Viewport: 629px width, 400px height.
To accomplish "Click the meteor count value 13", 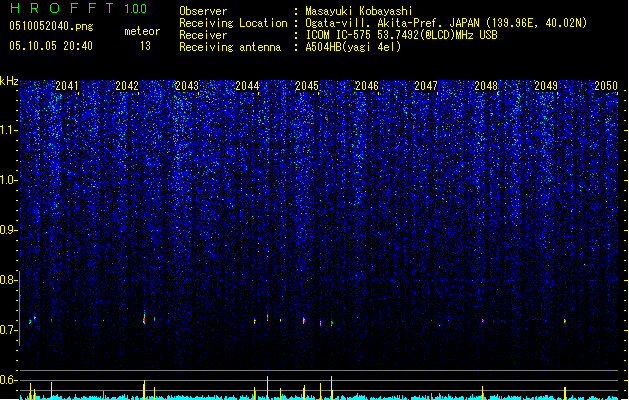I will 145,46.
